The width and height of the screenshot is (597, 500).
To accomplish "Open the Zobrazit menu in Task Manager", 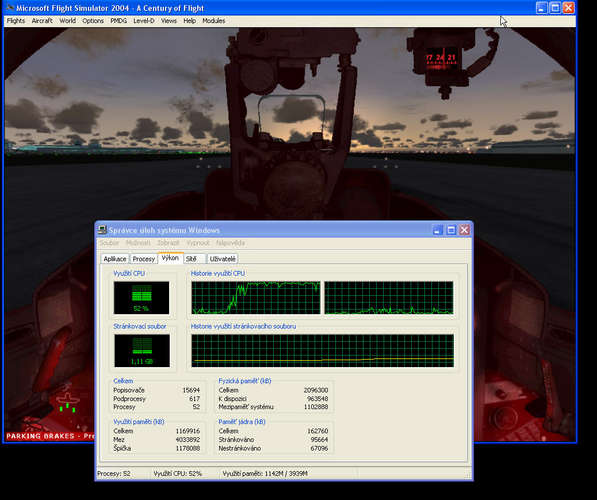I will pos(168,243).
